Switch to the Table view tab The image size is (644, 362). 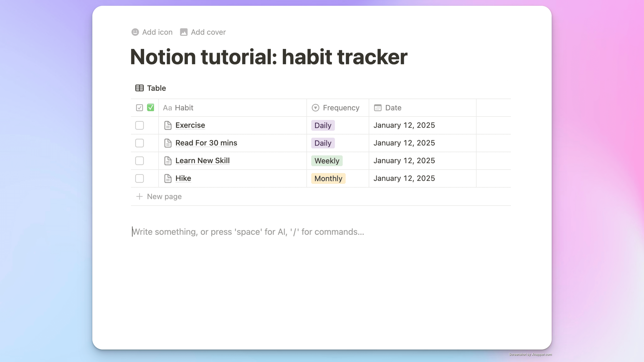point(150,88)
